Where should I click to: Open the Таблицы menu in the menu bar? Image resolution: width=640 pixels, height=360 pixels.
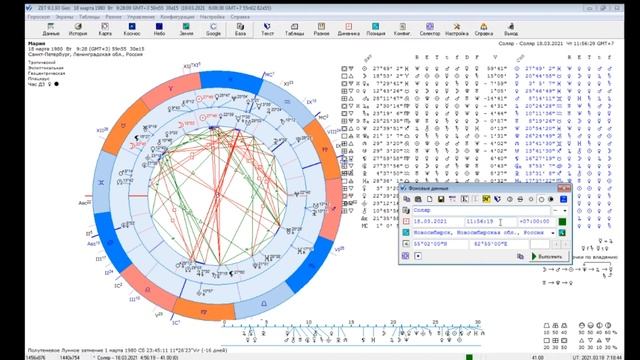(x=89, y=17)
